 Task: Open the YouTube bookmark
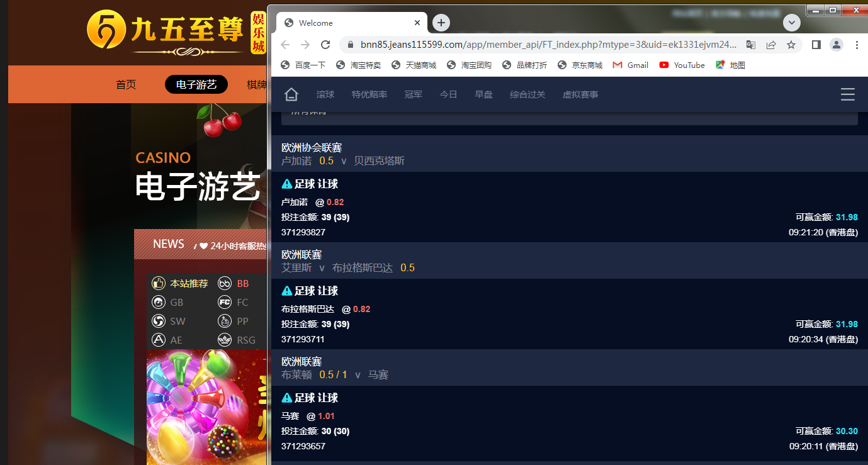[x=682, y=65]
